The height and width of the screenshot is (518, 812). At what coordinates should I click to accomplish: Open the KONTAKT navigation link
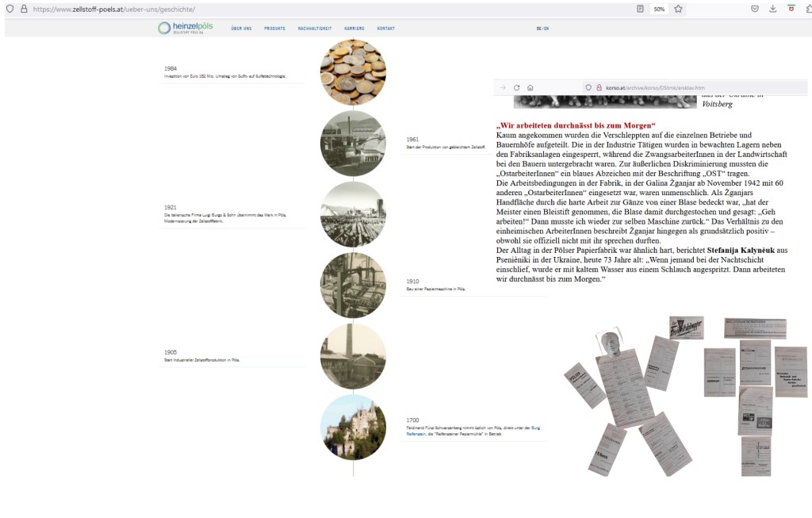[x=386, y=29]
